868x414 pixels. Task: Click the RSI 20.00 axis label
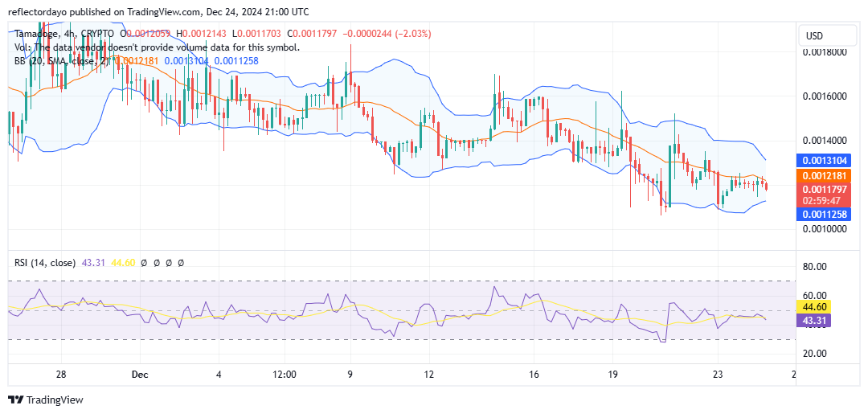click(813, 354)
